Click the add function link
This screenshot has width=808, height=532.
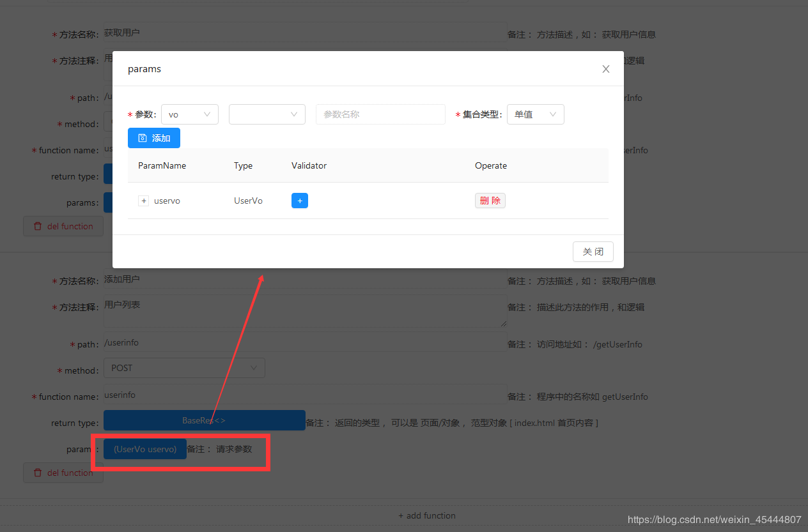(427, 515)
